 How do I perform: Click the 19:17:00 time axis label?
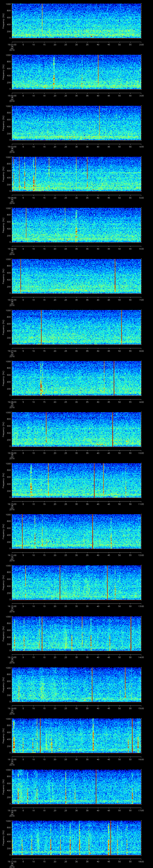coord(12,861)
